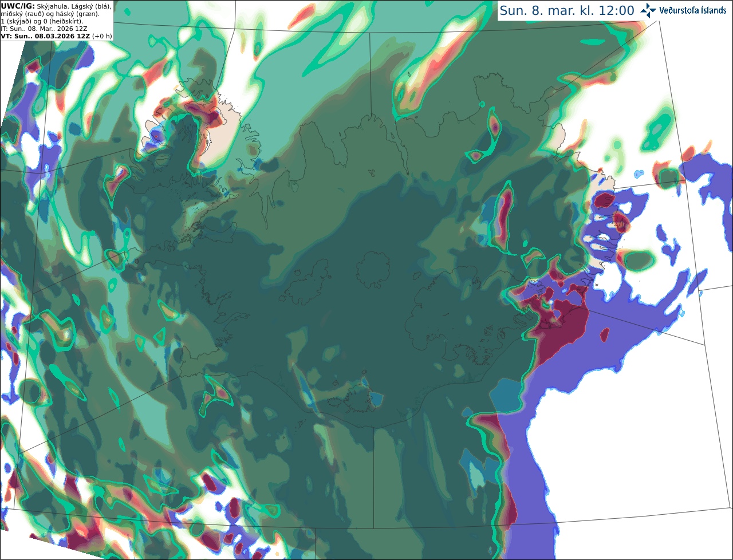Click the 'miðský (rauð) og háský (græn).' legend line
733x560 pixels.
50,14
